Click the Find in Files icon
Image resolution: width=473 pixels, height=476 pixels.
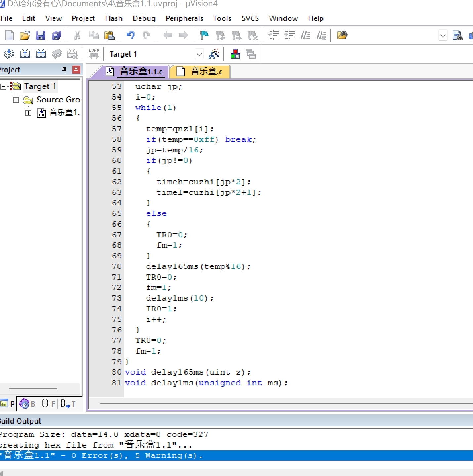pos(342,35)
